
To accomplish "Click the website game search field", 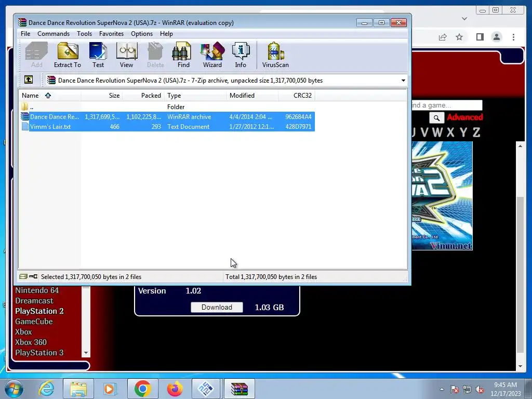I will [447, 105].
